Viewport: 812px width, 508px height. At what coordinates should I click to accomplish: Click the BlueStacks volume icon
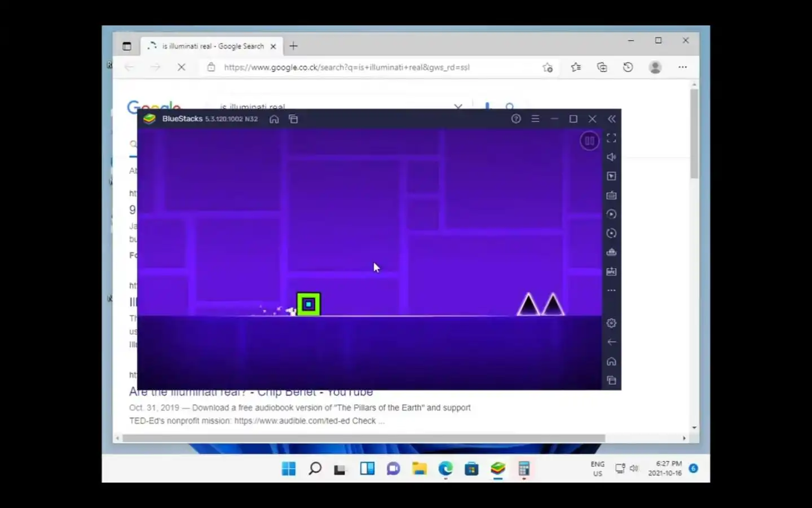tap(611, 157)
